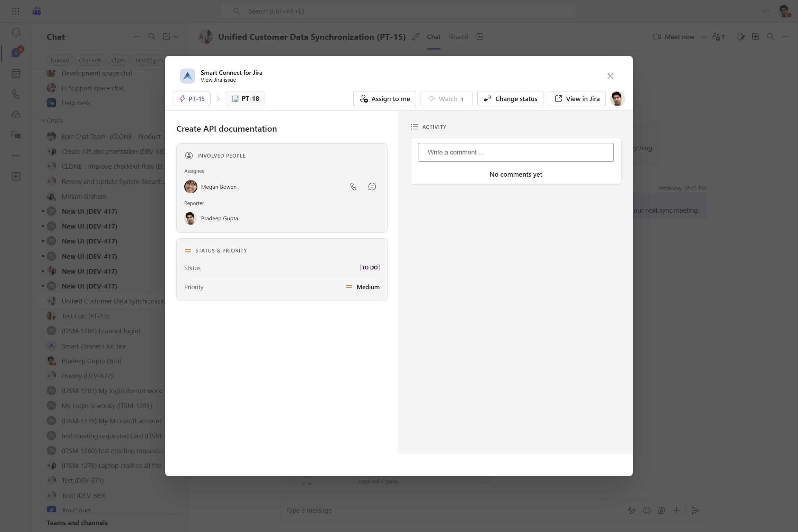The image size is (798, 532).
Task: Start a new chat compose icon
Action: coord(167,36)
